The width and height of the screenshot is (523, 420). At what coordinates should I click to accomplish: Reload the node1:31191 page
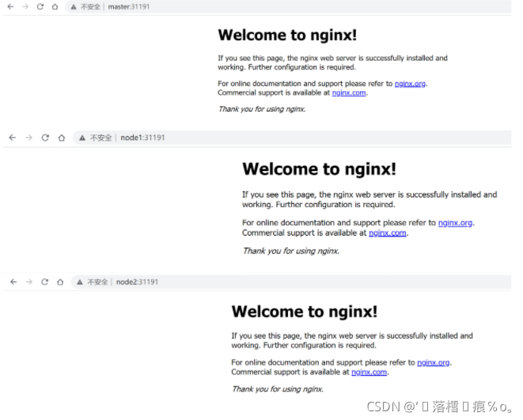coord(45,138)
